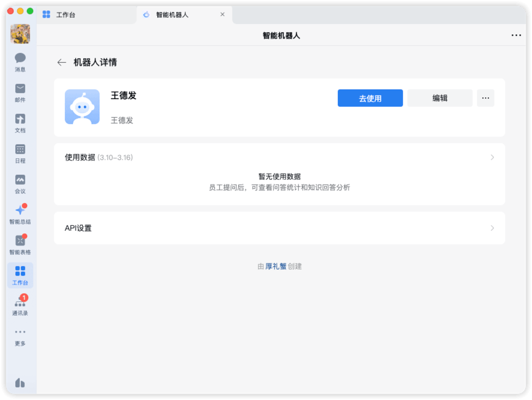Expand the API设置 chevron

(x=492, y=228)
